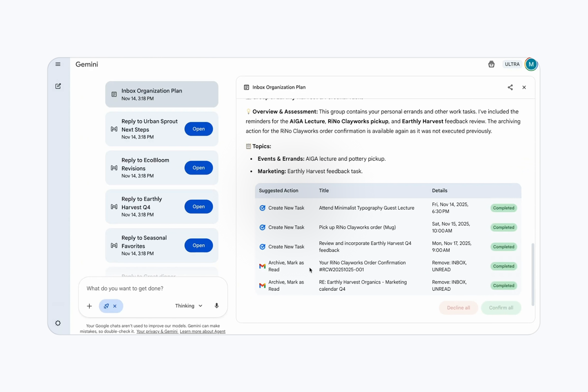Viewport: 588px width, 392px height.
Task: Toggle the Agent mode chip icon
Action: pos(106,306)
